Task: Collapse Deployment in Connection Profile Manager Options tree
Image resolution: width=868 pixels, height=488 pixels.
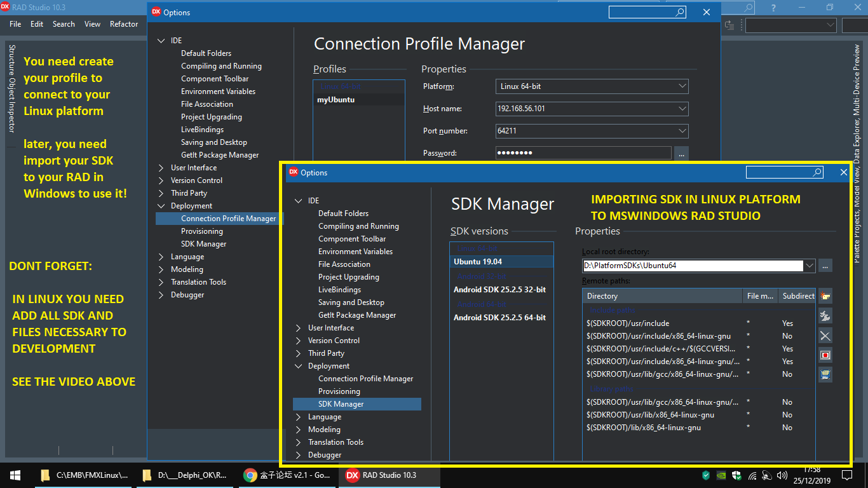Action: point(161,206)
